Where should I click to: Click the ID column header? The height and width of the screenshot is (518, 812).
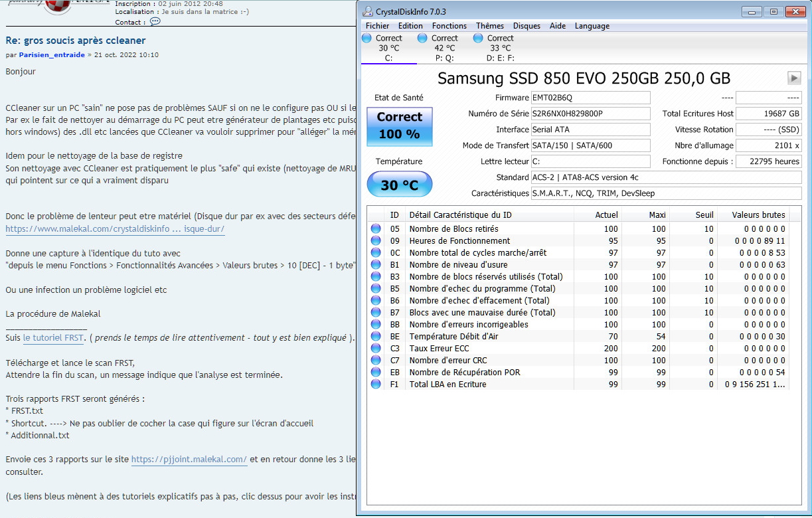(394, 215)
